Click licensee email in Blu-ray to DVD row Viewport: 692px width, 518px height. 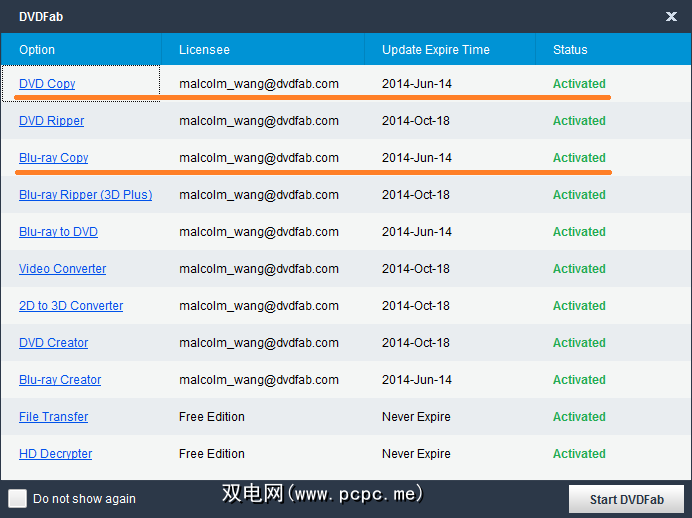tap(259, 232)
